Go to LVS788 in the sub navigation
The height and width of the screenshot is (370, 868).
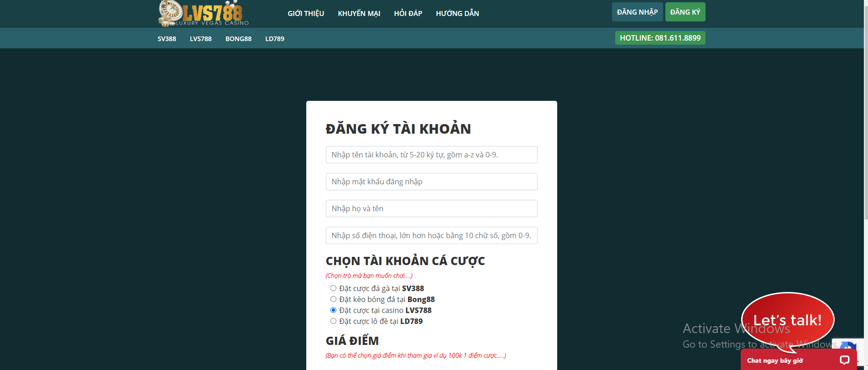[x=201, y=39]
